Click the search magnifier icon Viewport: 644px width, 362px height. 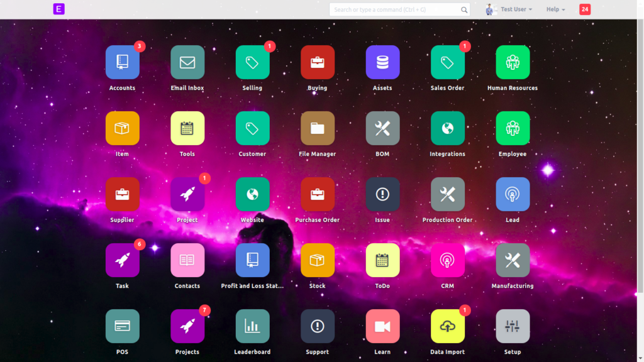click(464, 10)
